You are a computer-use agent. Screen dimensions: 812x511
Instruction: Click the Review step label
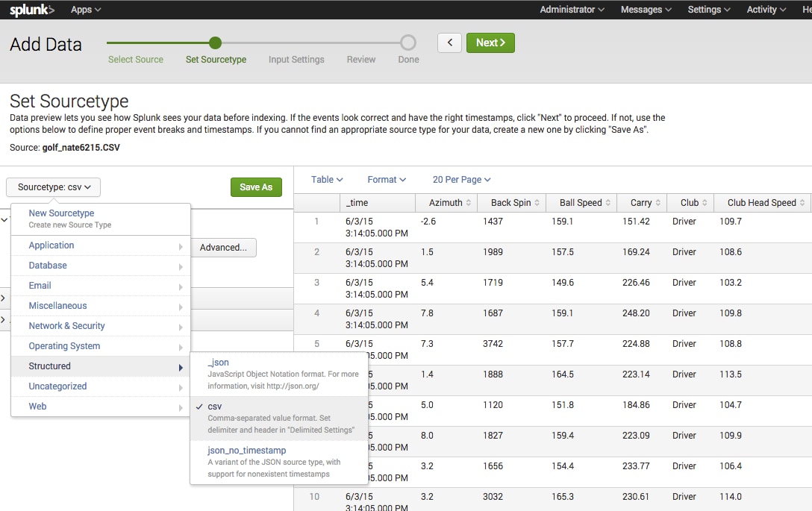(x=361, y=60)
